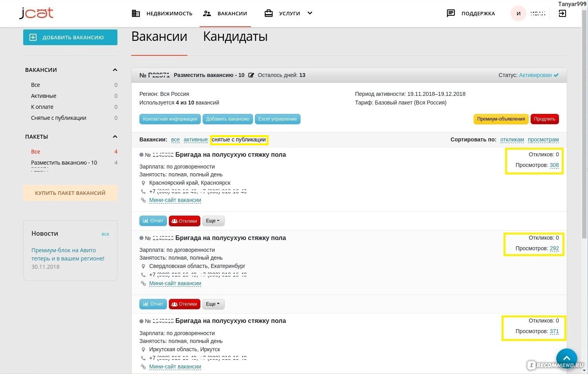The width and height of the screenshot is (588, 374).
Task: Filter by снятые с публикации
Action: coord(239,139)
